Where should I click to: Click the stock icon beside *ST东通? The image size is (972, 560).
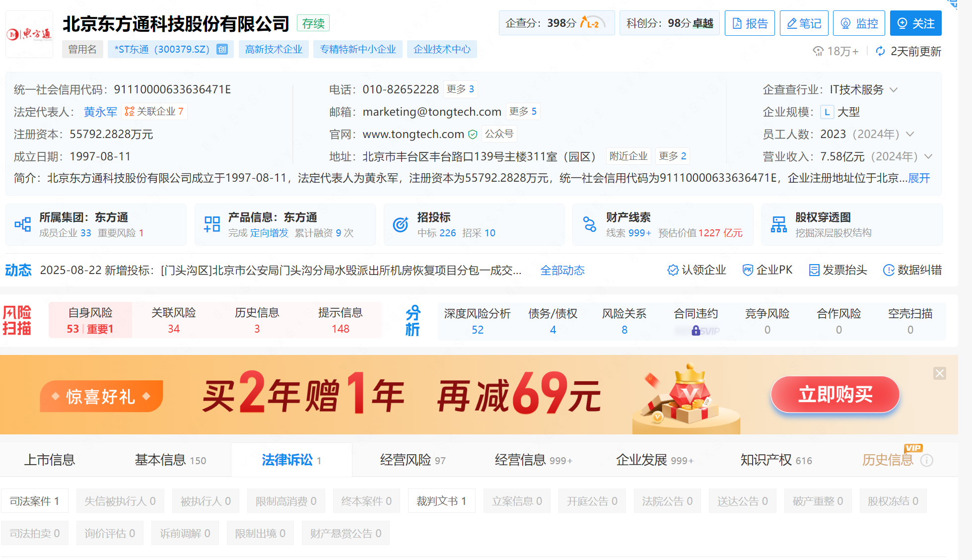click(x=222, y=49)
